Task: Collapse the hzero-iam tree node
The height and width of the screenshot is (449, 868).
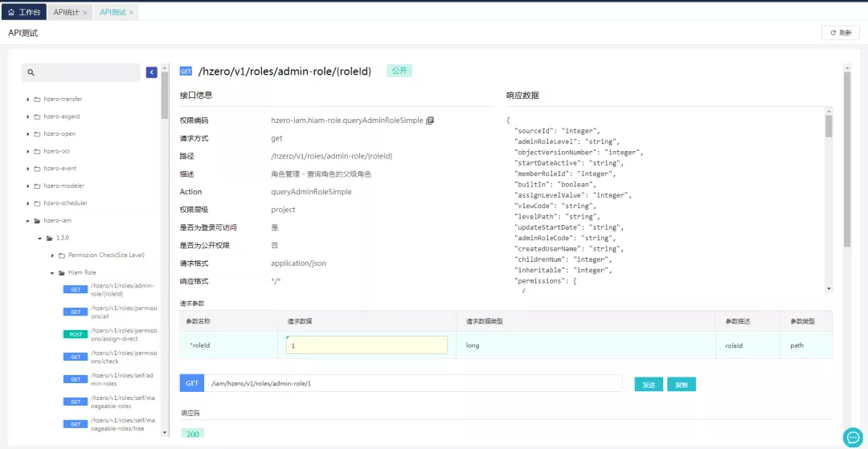Action: (x=28, y=221)
